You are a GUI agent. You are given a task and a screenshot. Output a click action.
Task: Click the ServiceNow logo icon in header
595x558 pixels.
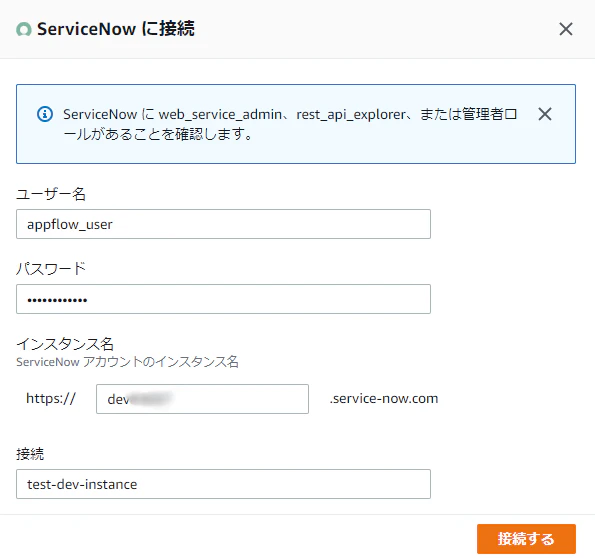click(24, 29)
